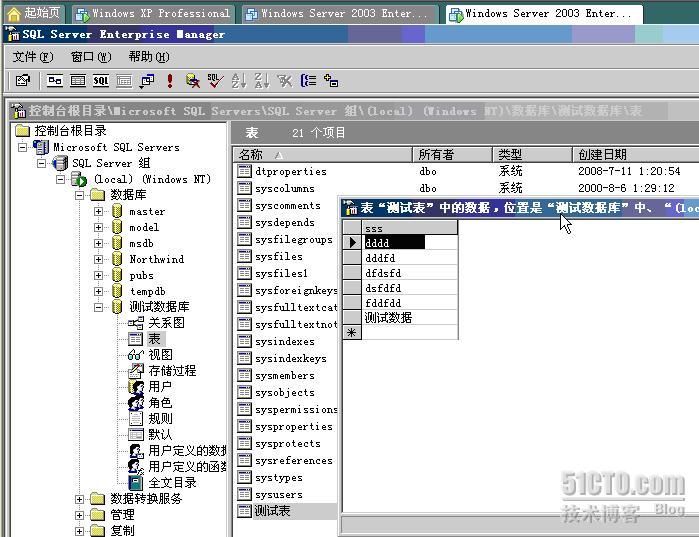Image resolution: width=699 pixels, height=537 pixels.
Task: Click the Verify SQL toolbar icon
Action: click(215, 81)
